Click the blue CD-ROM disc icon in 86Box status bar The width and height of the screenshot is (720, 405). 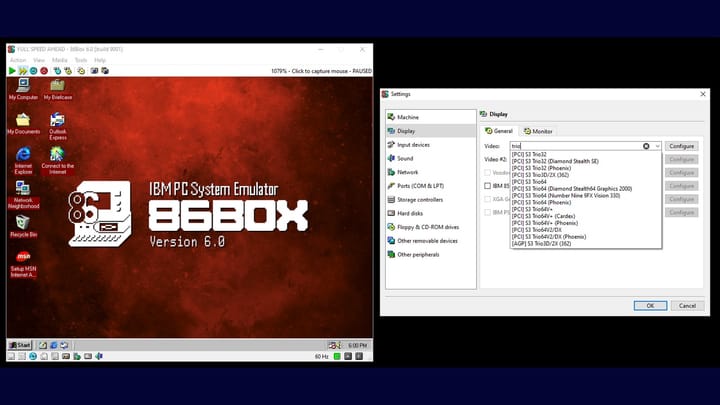[x=33, y=356]
